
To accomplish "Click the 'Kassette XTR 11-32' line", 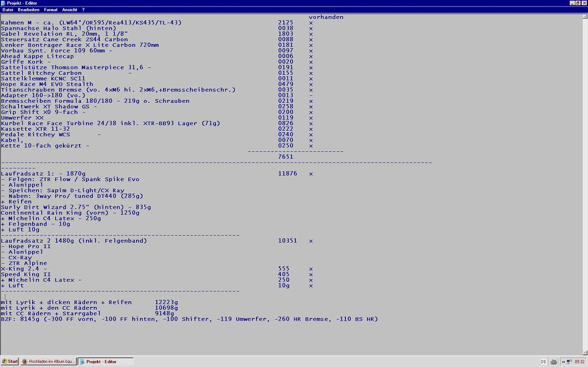I will 35,129.
